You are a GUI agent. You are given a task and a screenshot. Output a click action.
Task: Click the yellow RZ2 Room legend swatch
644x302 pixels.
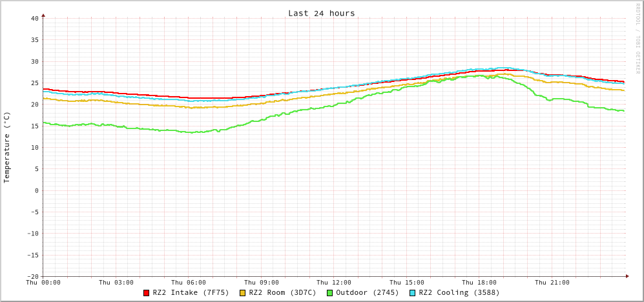click(243, 293)
